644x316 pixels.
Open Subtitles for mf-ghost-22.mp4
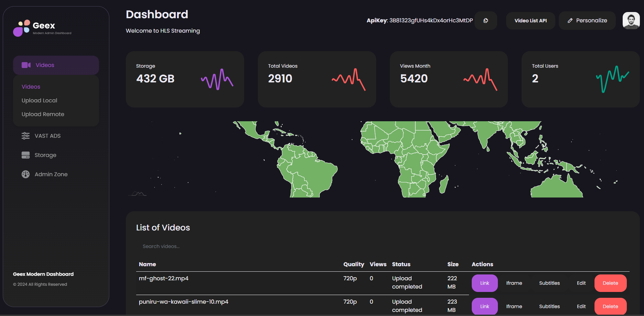[549, 283]
